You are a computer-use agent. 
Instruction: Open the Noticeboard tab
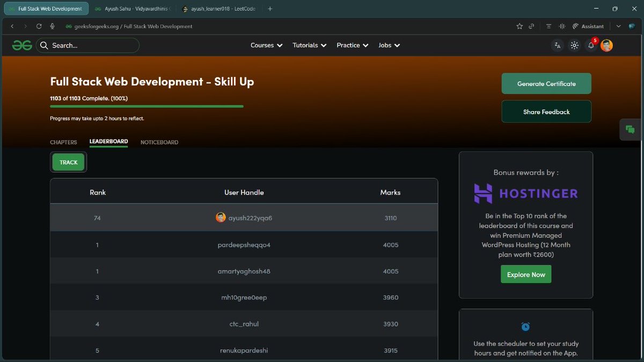point(159,142)
